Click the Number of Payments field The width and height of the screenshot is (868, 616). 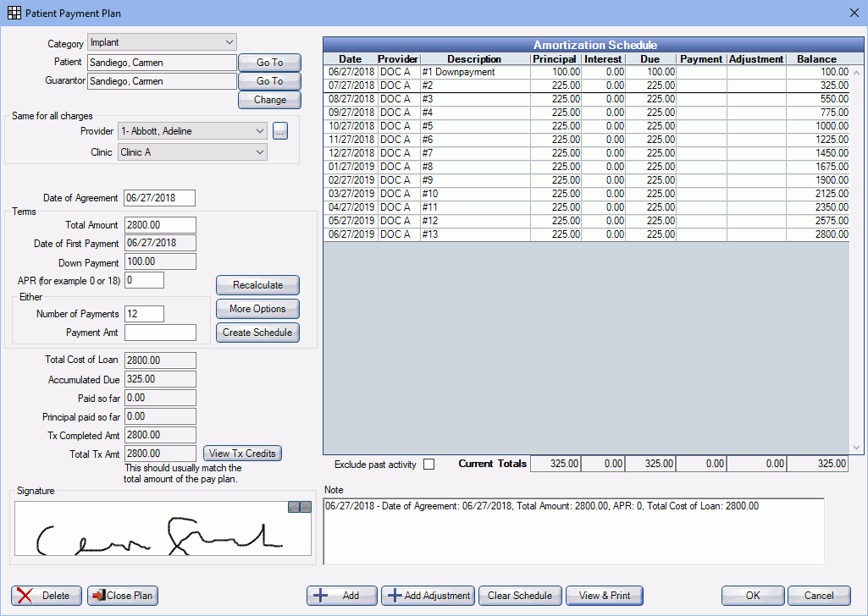point(144,314)
